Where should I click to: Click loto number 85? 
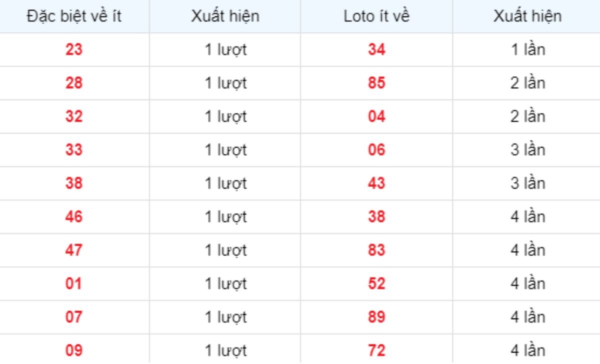pos(376,83)
